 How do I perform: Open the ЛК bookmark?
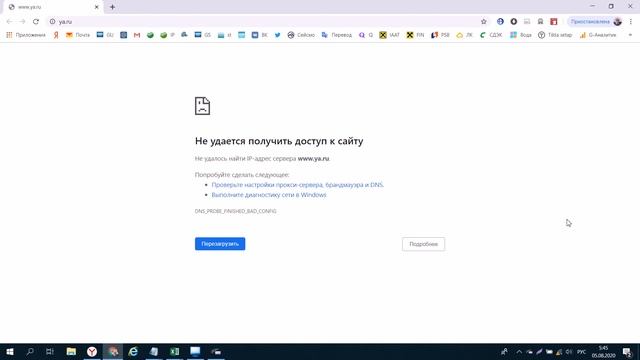[464, 35]
